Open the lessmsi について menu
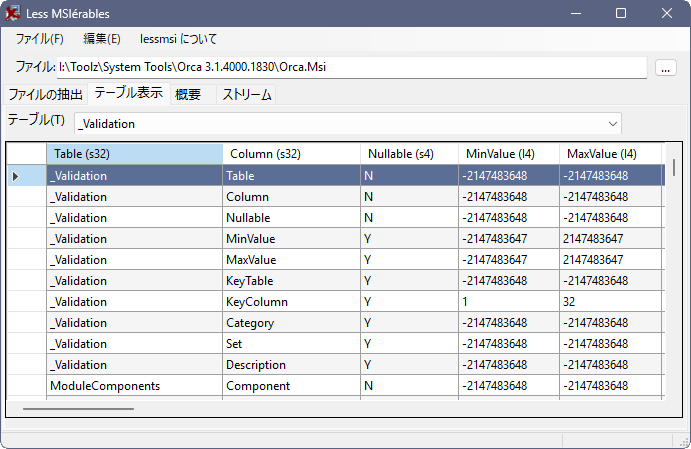 (178, 39)
